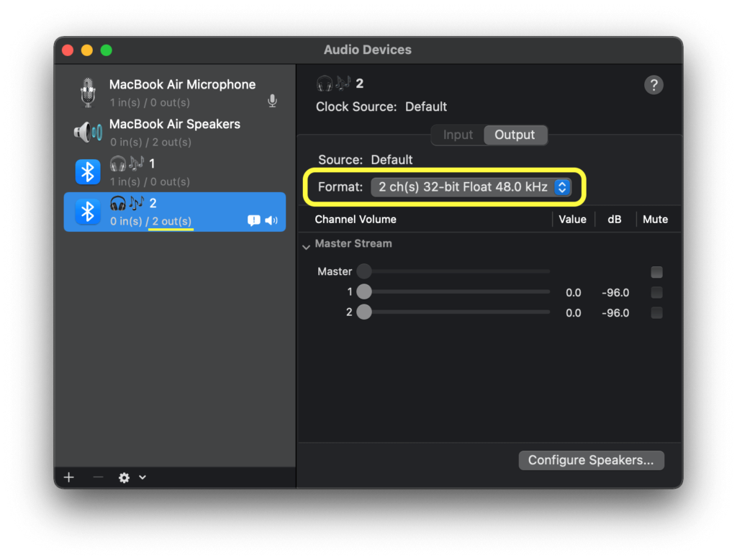The height and width of the screenshot is (560, 737).
Task: Adjust the channel 2 volume slider knob
Action: point(363,312)
